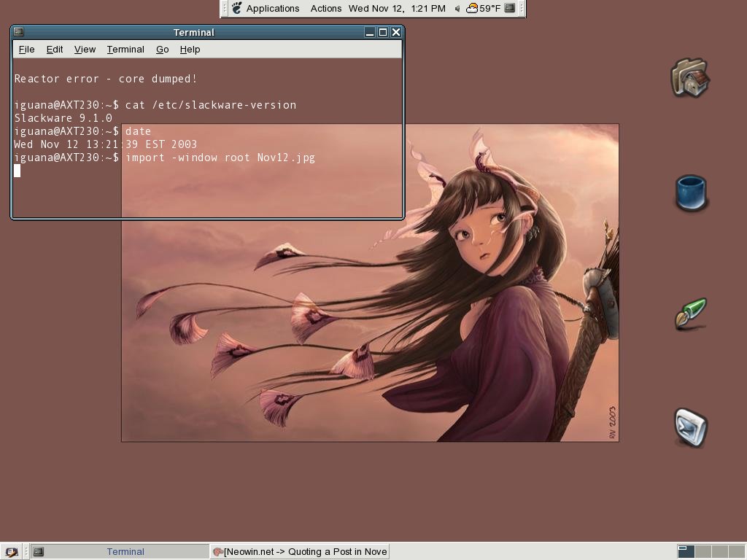Click the top panel's right grip handle
747x560 pixels.
click(x=521, y=9)
